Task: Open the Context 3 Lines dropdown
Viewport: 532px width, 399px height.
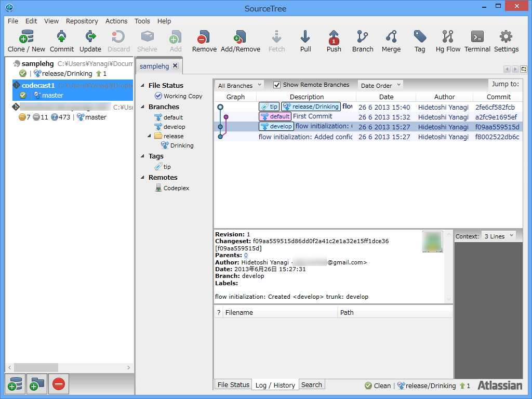Action: [x=499, y=236]
